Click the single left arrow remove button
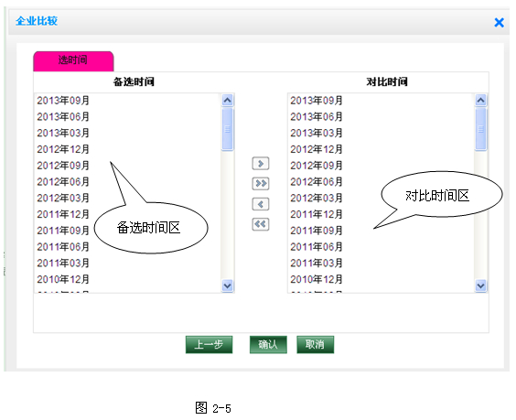Image resolution: width=516 pixels, height=420 pixels. (x=261, y=204)
